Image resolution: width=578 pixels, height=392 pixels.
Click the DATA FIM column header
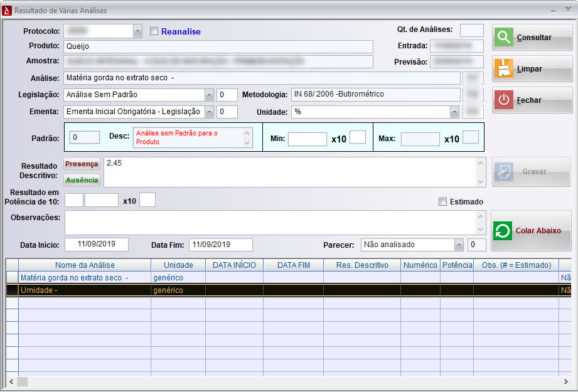click(x=294, y=265)
